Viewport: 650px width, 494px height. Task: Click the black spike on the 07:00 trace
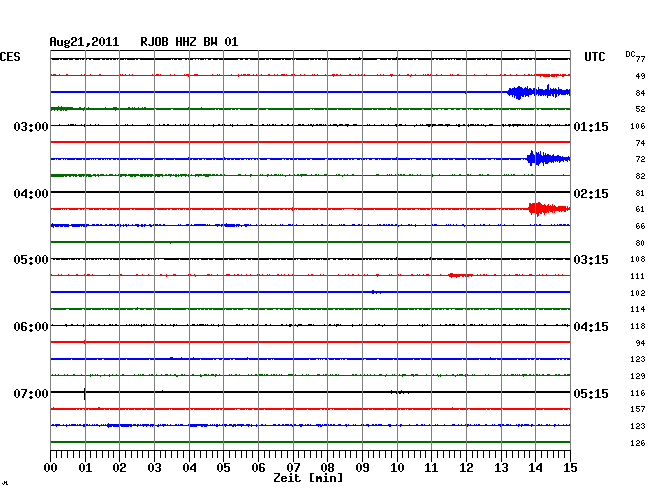click(85, 393)
